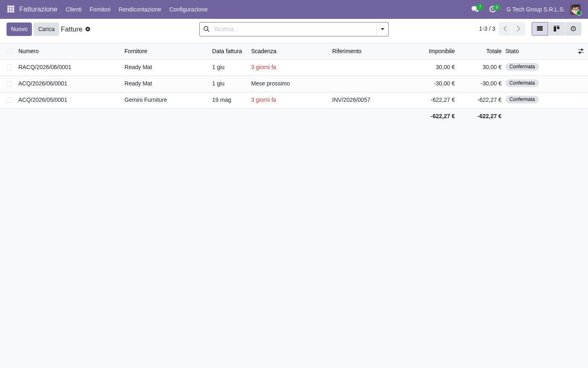Click the search magnifier icon

click(207, 29)
